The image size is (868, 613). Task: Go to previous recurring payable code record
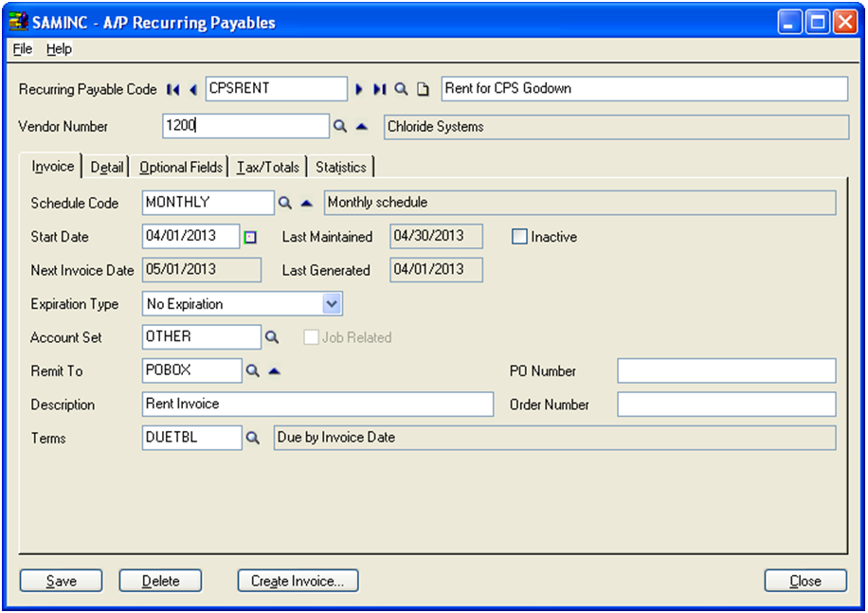(193, 89)
